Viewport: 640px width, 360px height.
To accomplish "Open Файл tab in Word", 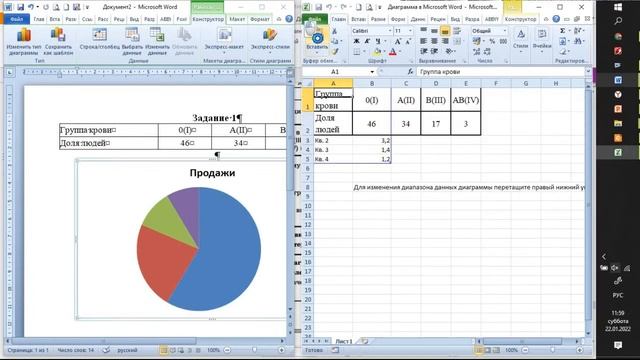I will 16,19.
